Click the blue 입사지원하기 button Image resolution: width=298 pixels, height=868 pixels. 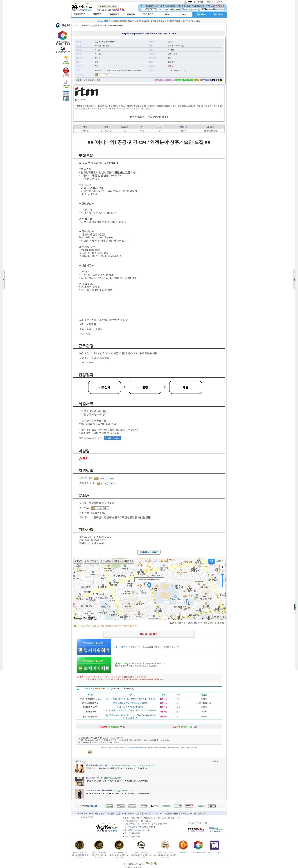click(94, 647)
